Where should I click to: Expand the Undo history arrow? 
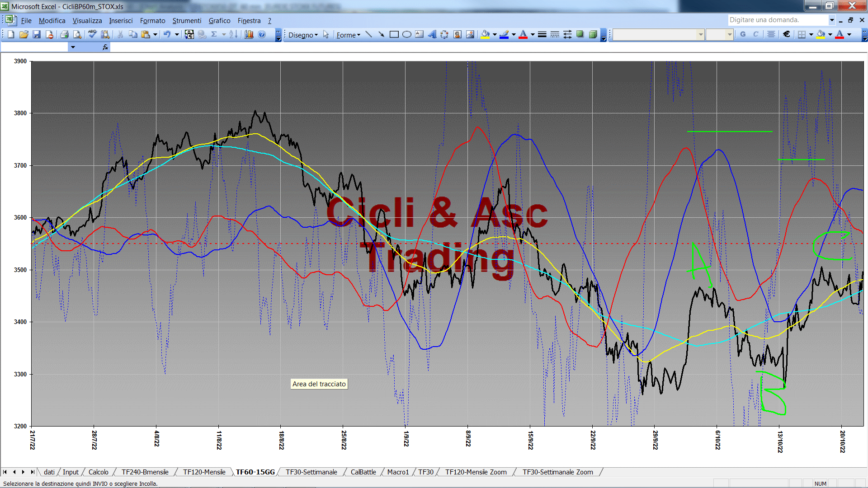[177, 34]
